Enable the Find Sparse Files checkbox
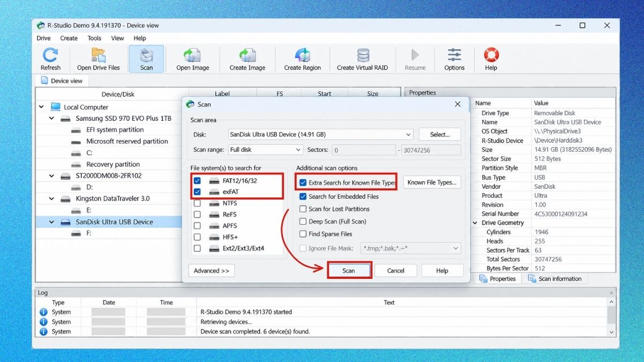Viewport: 644px width, 362px height. point(303,234)
